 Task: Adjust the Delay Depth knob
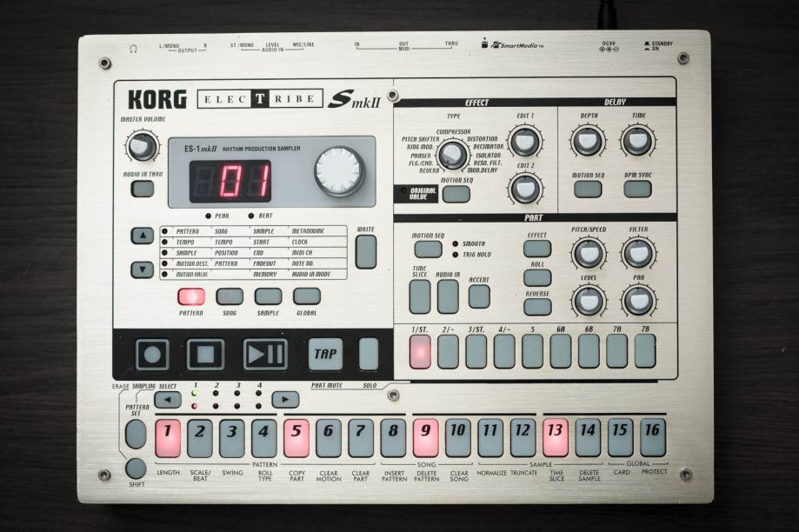click(x=587, y=141)
